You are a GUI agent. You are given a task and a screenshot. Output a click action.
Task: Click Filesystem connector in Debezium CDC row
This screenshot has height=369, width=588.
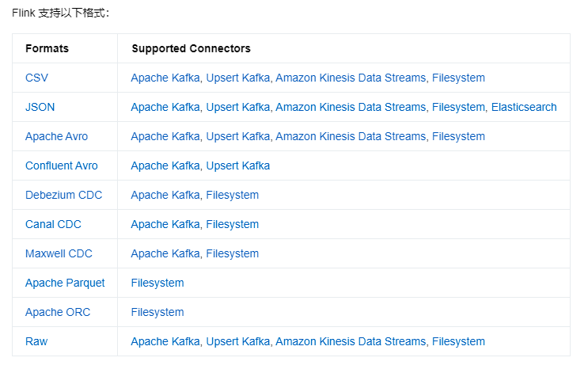click(x=232, y=195)
